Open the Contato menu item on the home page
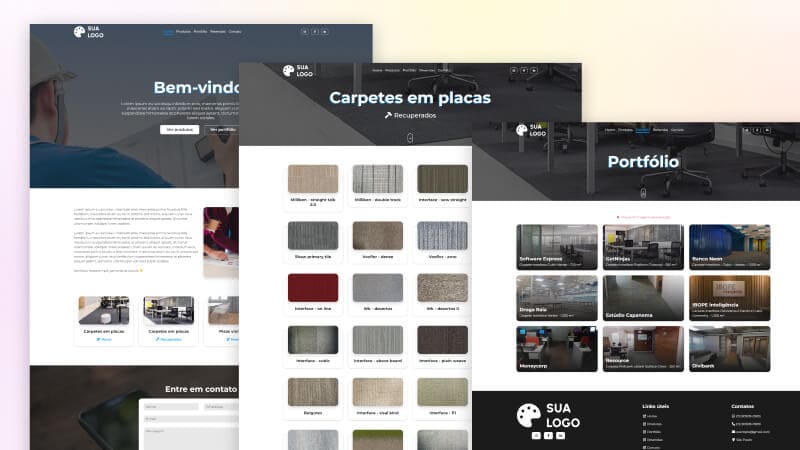This screenshot has width=800, height=450. point(235,32)
